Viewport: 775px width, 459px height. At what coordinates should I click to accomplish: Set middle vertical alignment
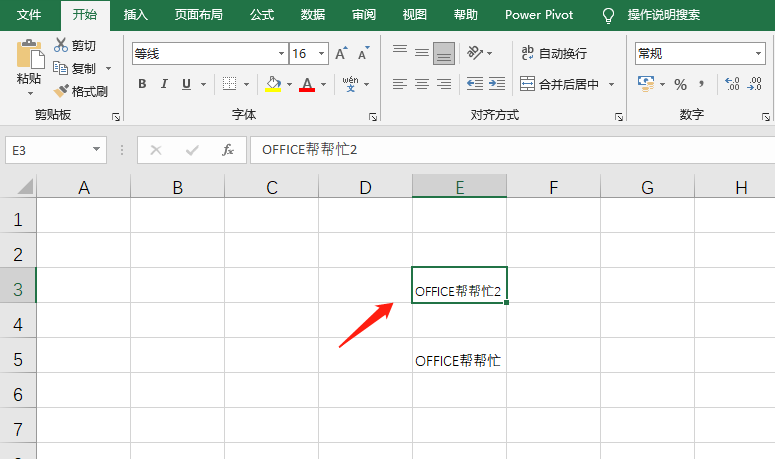422,52
